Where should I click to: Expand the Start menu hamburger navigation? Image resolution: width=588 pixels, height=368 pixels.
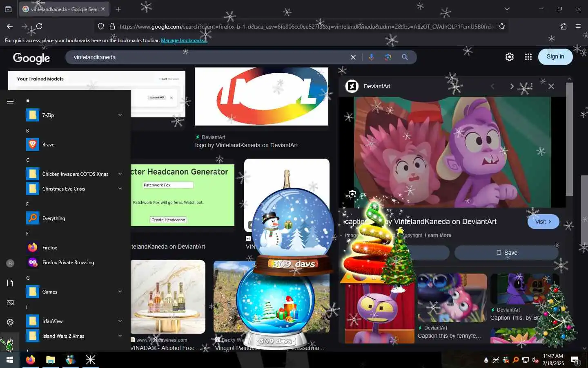click(10, 102)
